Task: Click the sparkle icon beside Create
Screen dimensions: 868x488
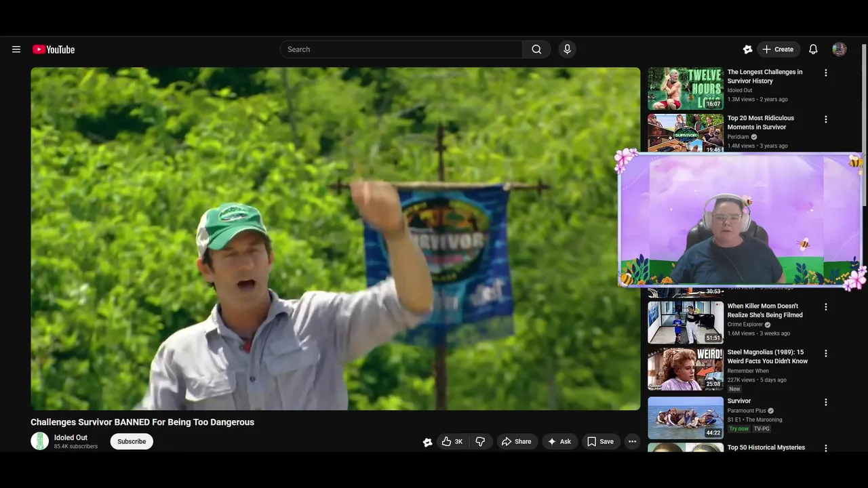Action: [747, 49]
